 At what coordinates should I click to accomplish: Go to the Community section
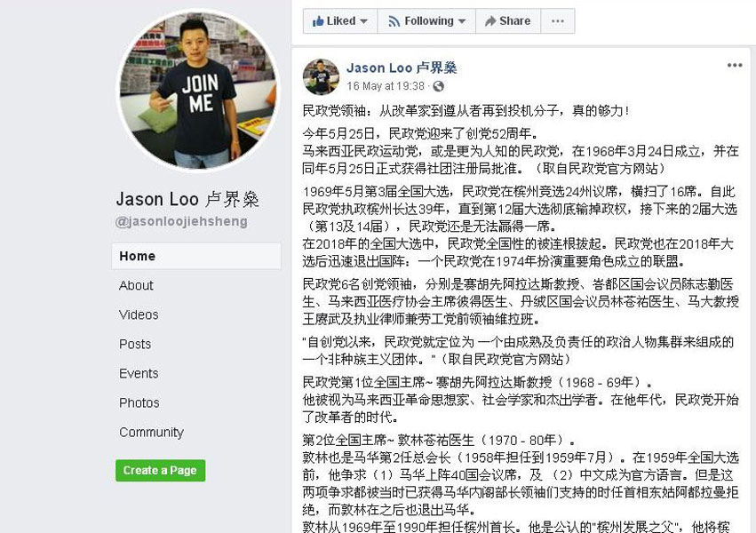[151, 433]
